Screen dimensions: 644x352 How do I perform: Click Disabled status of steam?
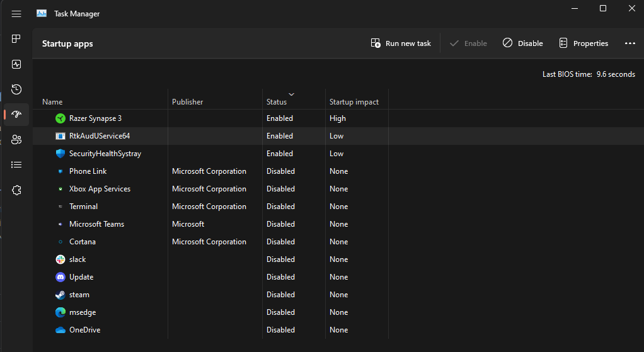280,295
